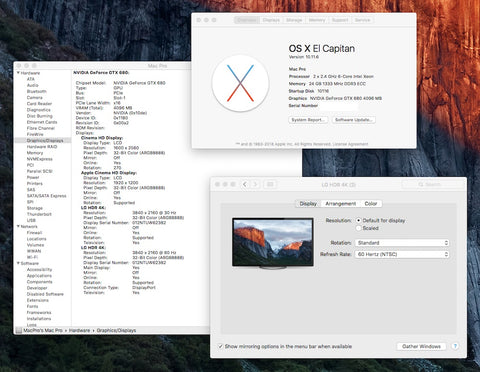Image resolution: width=480 pixels, height=372 pixels.
Task: Select Firewall under Network
Action: (x=34, y=233)
